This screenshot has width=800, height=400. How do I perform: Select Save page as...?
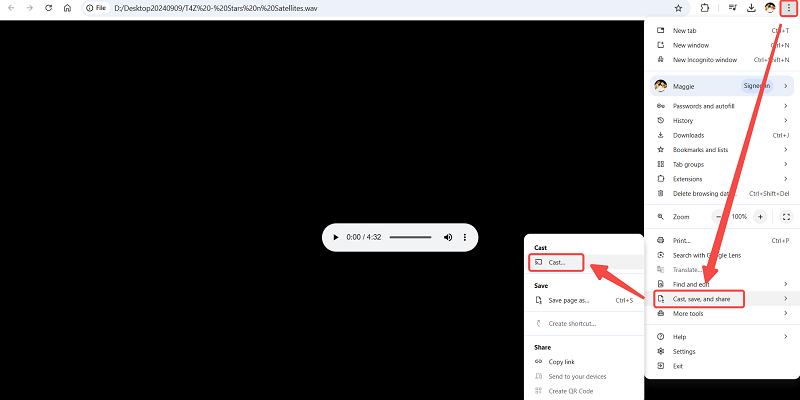coord(584,301)
